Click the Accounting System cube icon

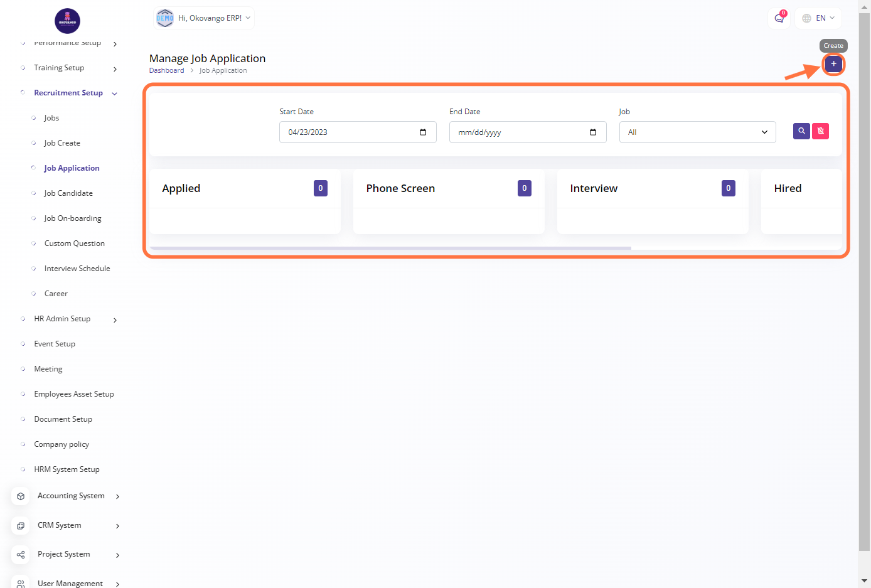click(21, 496)
